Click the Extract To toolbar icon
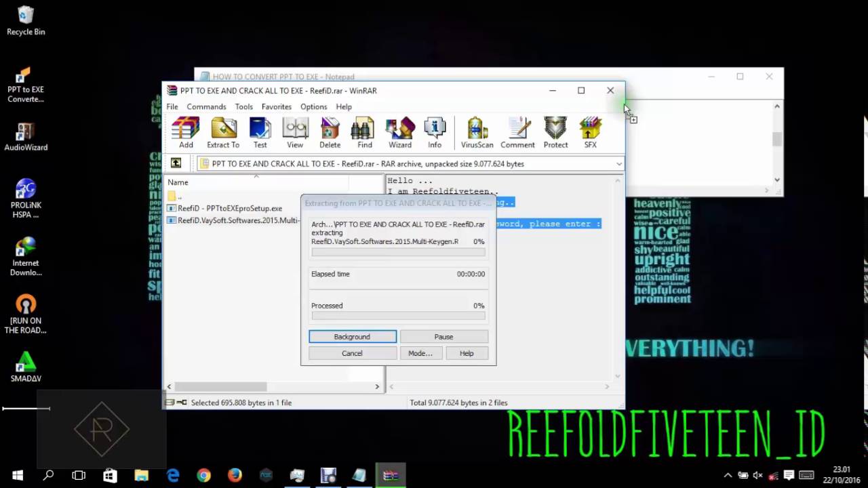 coord(223,132)
